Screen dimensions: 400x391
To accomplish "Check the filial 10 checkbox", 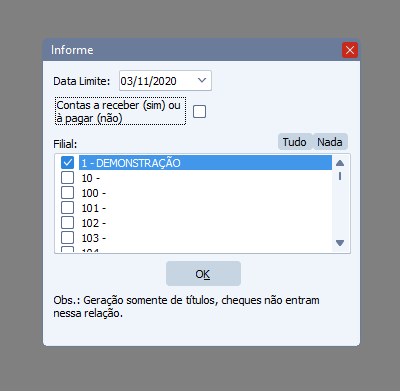I will (x=67, y=178).
